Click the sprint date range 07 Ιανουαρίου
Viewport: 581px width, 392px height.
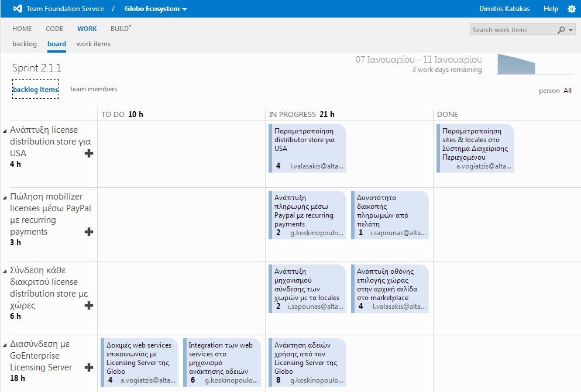point(419,60)
